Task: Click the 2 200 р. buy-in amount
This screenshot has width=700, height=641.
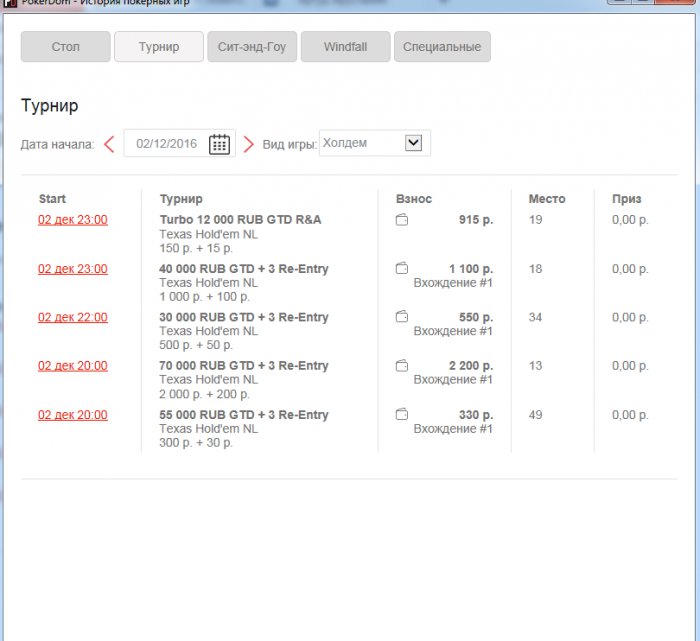Action: click(471, 366)
